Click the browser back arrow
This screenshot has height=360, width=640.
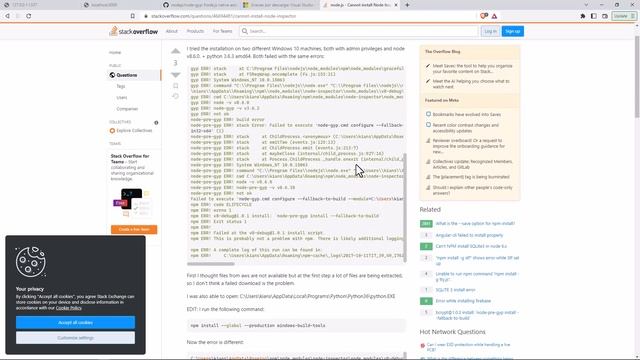tap(7, 16)
